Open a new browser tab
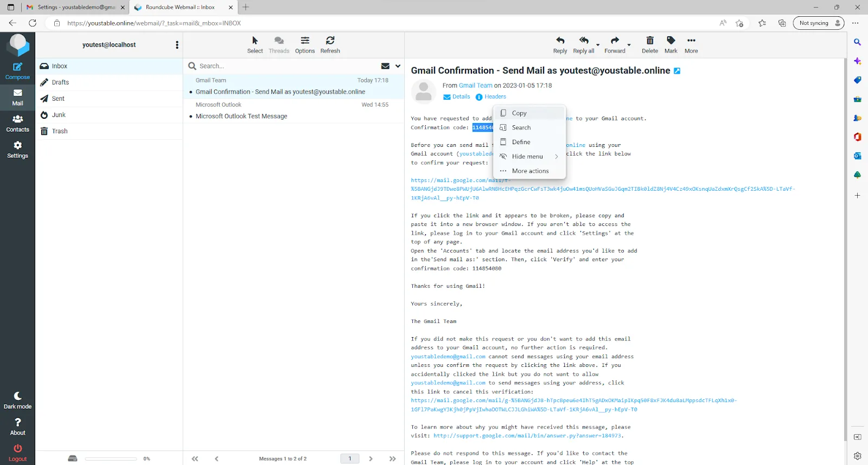Viewport: 868px width, 465px height. coord(246,7)
